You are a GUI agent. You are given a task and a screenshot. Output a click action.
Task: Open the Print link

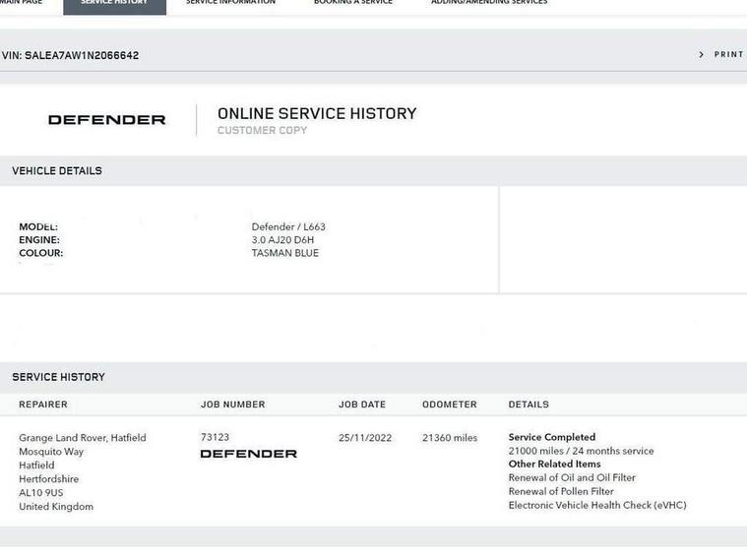click(728, 55)
